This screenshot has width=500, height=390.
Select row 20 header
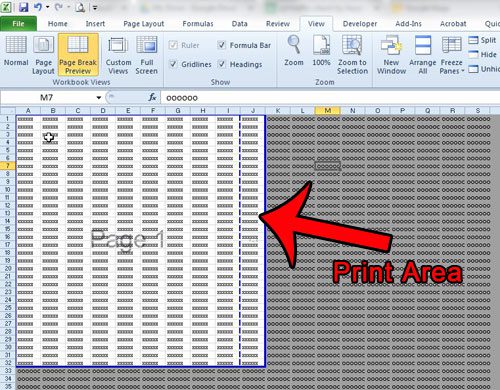[8, 268]
